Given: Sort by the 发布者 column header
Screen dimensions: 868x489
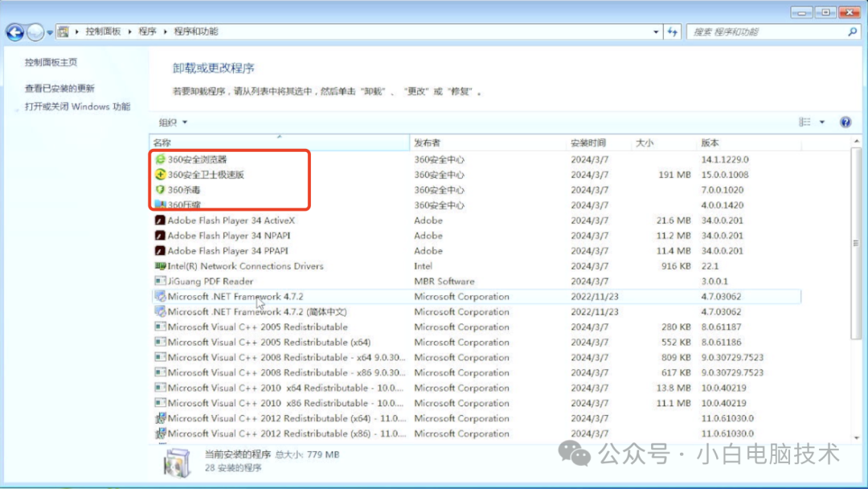Looking at the screenshot, I should (489, 143).
